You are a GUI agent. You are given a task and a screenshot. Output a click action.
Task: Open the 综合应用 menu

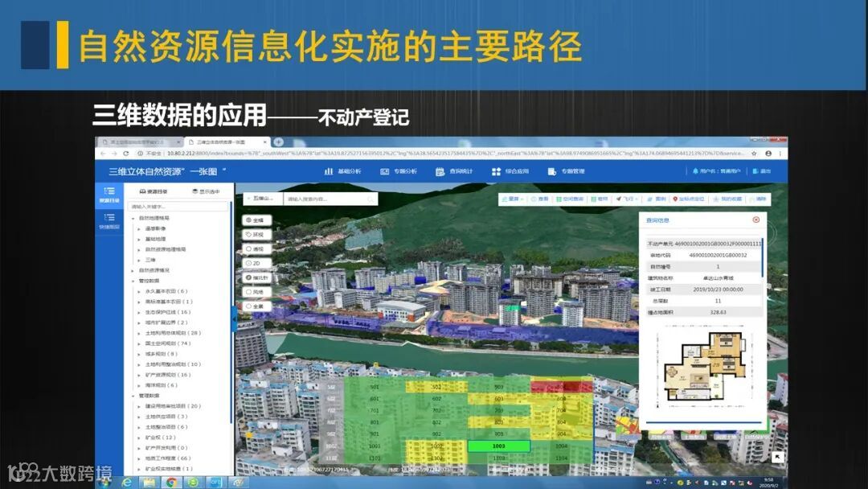[510, 171]
